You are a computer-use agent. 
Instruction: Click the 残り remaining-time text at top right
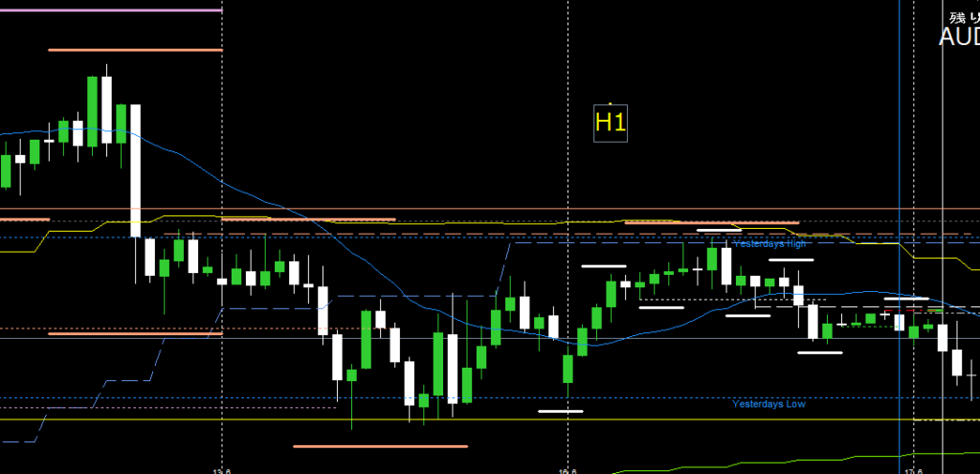[960, 17]
